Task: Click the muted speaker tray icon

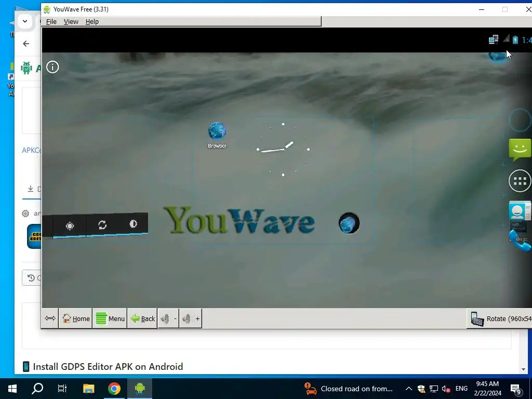Action: [446, 389]
